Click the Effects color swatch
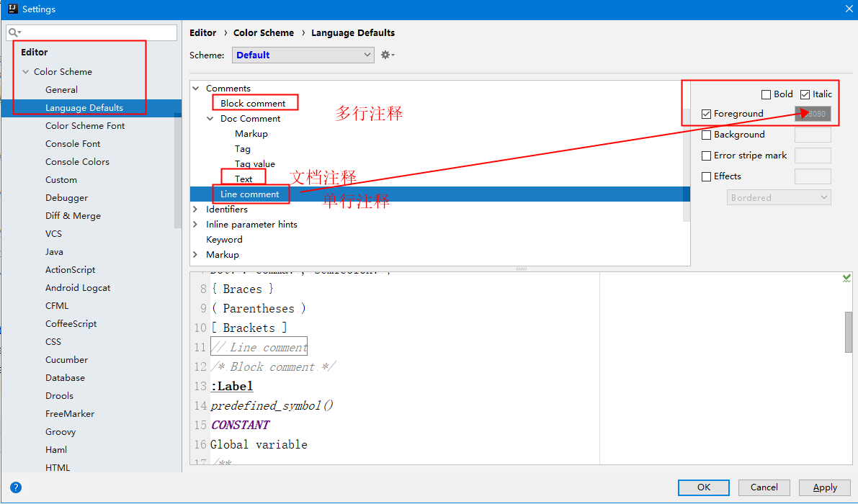 pos(813,176)
